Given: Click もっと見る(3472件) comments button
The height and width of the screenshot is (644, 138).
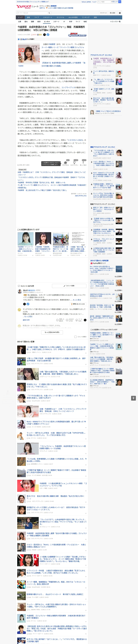Looking at the screenshot, I should point(52,332).
